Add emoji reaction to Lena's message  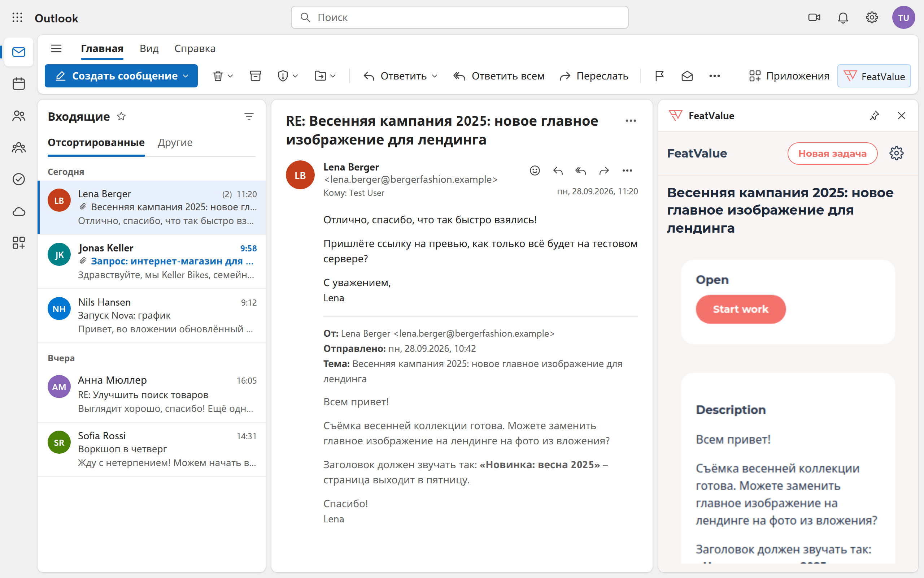click(535, 171)
